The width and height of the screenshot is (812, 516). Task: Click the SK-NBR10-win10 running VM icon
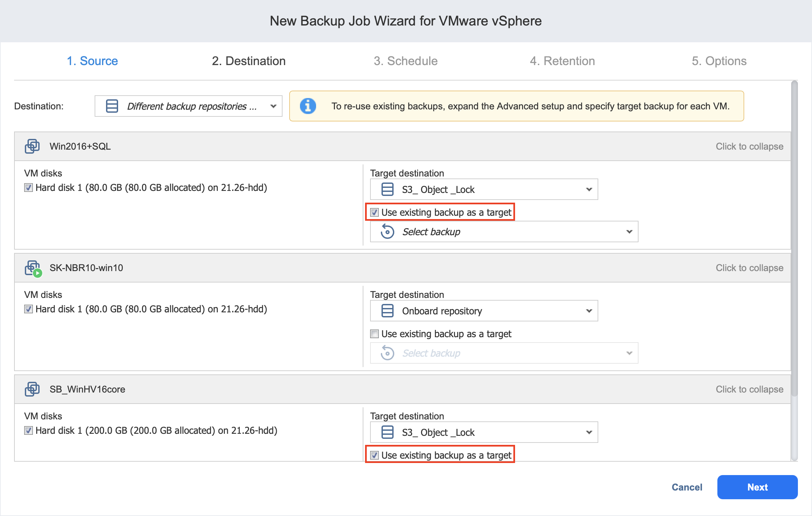pos(33,268)
